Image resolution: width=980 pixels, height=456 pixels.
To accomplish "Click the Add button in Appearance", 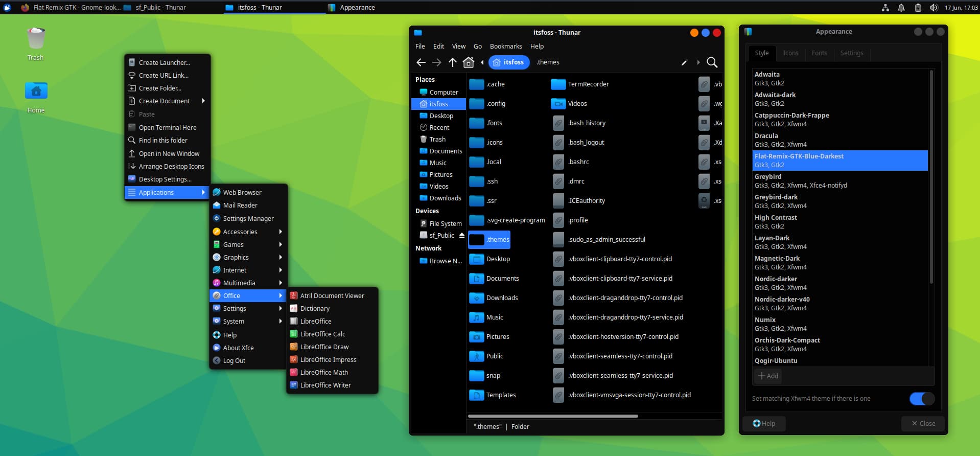I will click(x=768, y=376).
